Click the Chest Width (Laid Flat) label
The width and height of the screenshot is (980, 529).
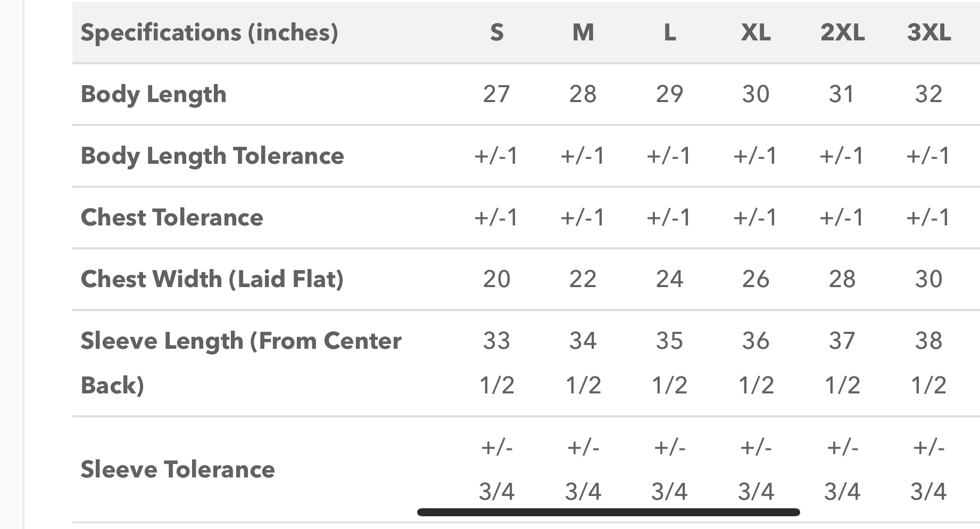[212, 279]
